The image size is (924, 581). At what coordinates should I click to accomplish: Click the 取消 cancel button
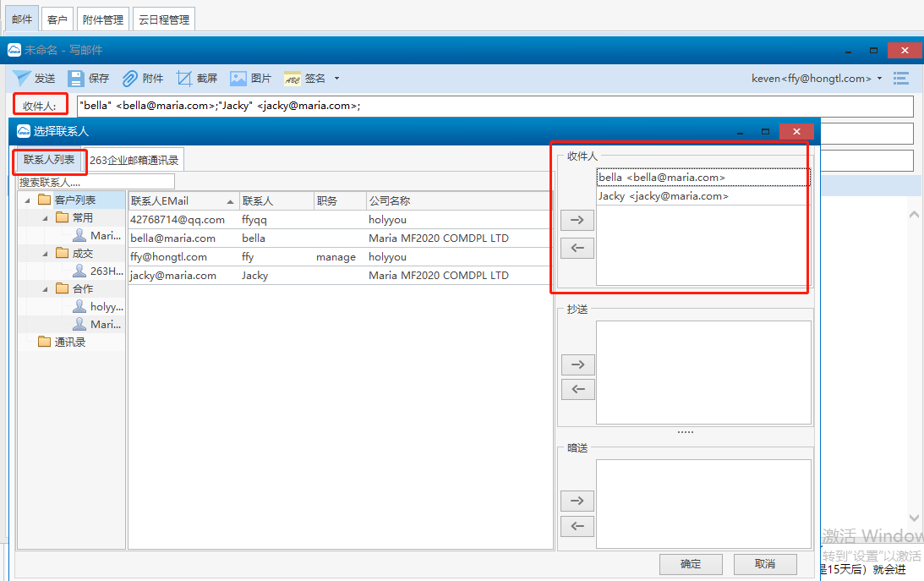765,564
